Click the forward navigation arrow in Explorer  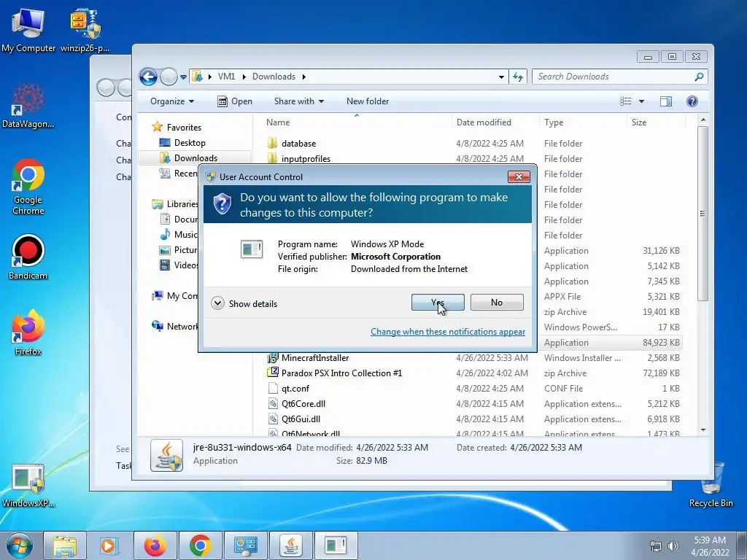169,77
